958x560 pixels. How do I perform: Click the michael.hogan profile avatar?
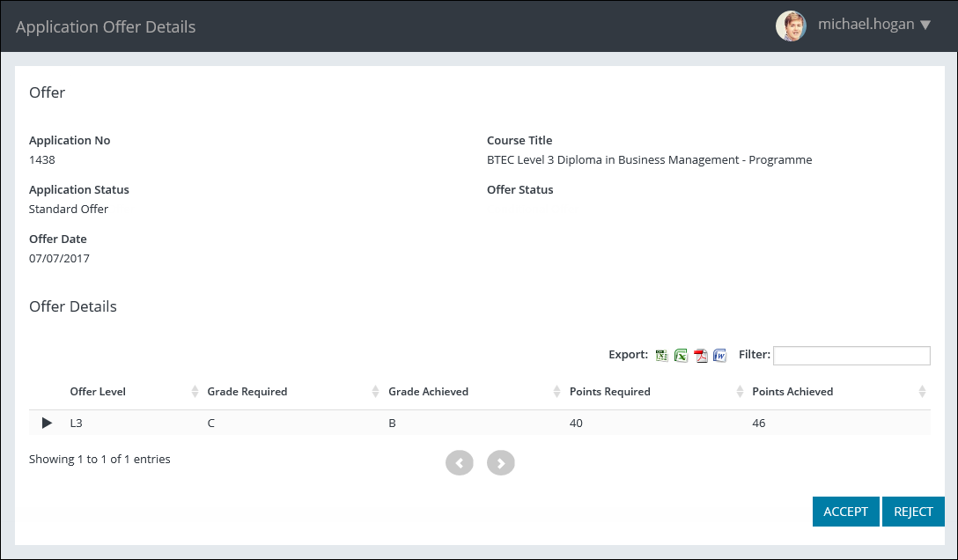(x=790, y=26)
